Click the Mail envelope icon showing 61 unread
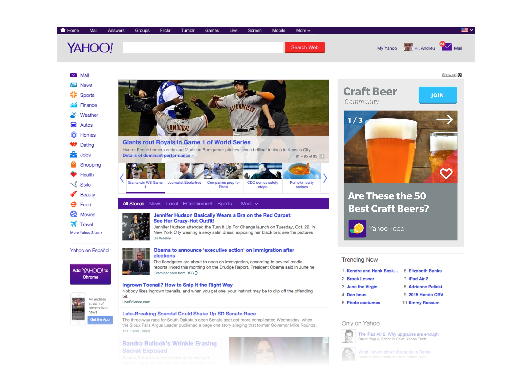Image resolution: width=532 pixels, height=392 pixels. click(447, 47)
